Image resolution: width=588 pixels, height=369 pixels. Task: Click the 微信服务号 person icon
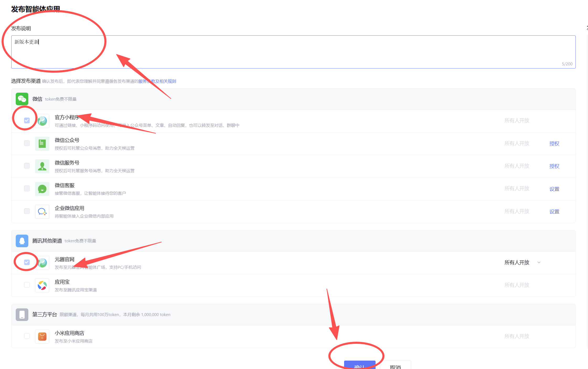[x=42, y=166]
